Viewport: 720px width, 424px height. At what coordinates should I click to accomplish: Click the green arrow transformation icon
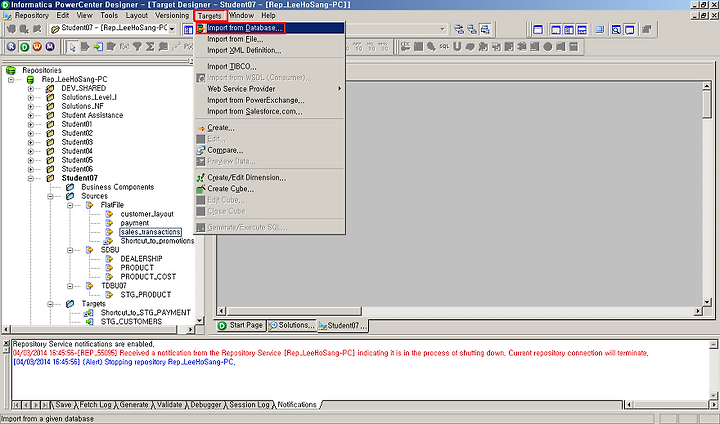tap(98, 47)
